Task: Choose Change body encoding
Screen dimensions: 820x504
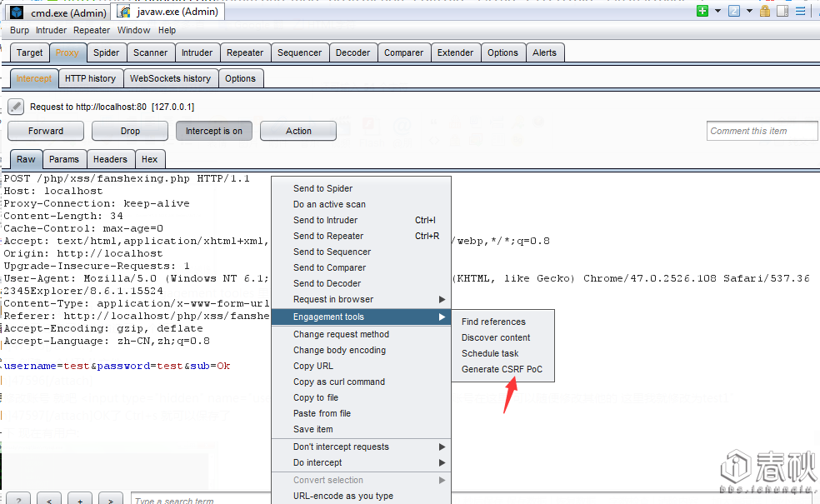Action: pos(362,350)
